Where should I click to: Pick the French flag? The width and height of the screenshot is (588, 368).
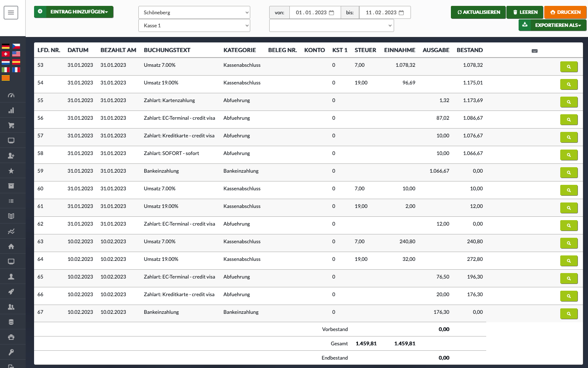click(x=16, y=70)
